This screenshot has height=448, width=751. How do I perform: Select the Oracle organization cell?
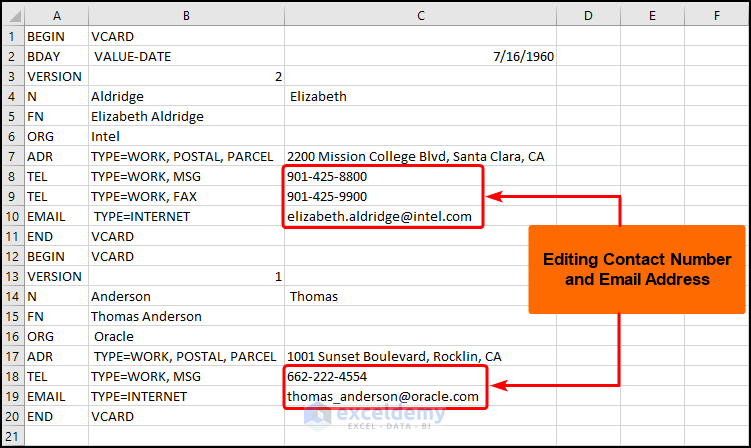(186, 336)
